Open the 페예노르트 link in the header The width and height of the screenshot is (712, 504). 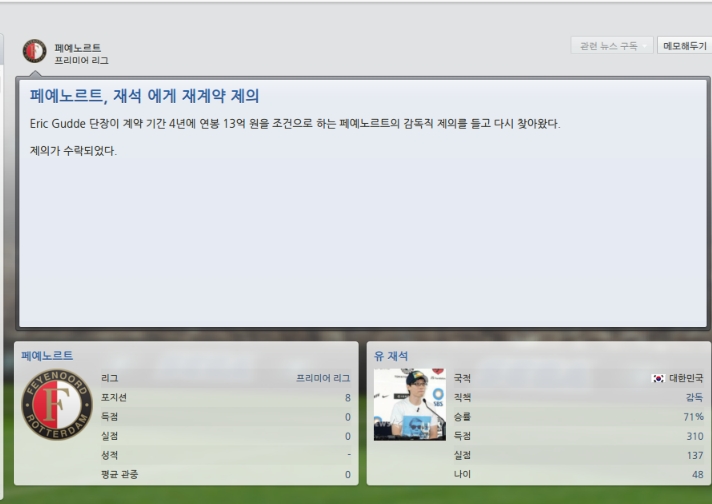coord(78,48)
